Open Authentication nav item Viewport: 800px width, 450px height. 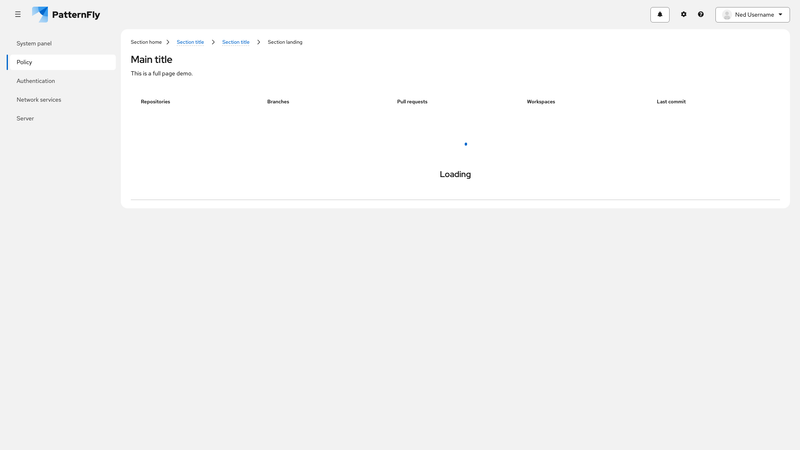pos(61,81)
